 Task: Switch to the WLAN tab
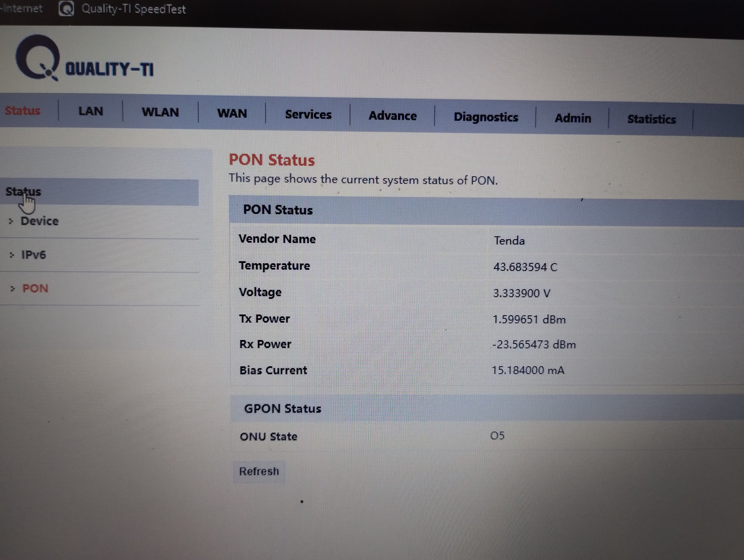point(160,112)
